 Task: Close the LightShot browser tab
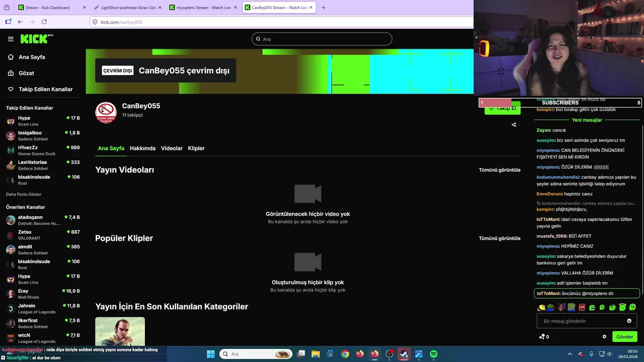[x=160, y=8]
